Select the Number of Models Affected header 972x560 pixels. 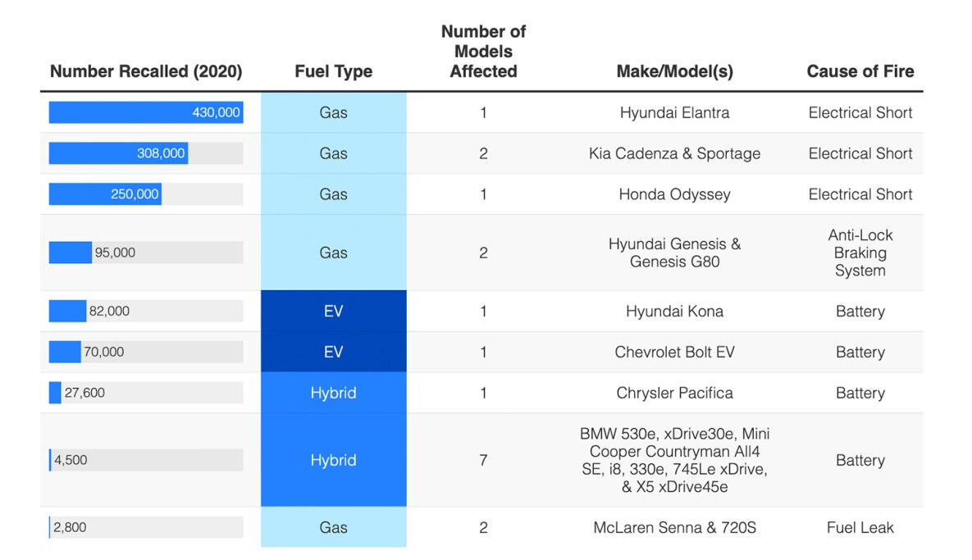(x=483, y=52)
